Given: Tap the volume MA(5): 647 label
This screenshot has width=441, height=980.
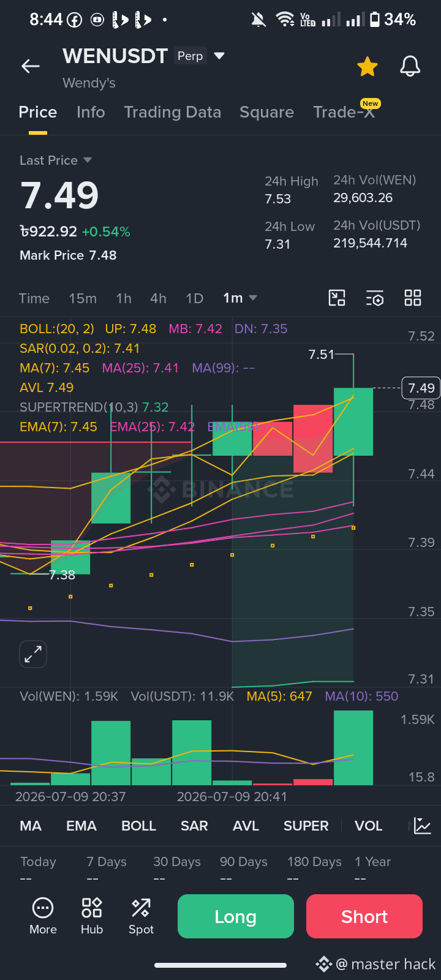Looking at the screenshot, I should pos(279,696).
